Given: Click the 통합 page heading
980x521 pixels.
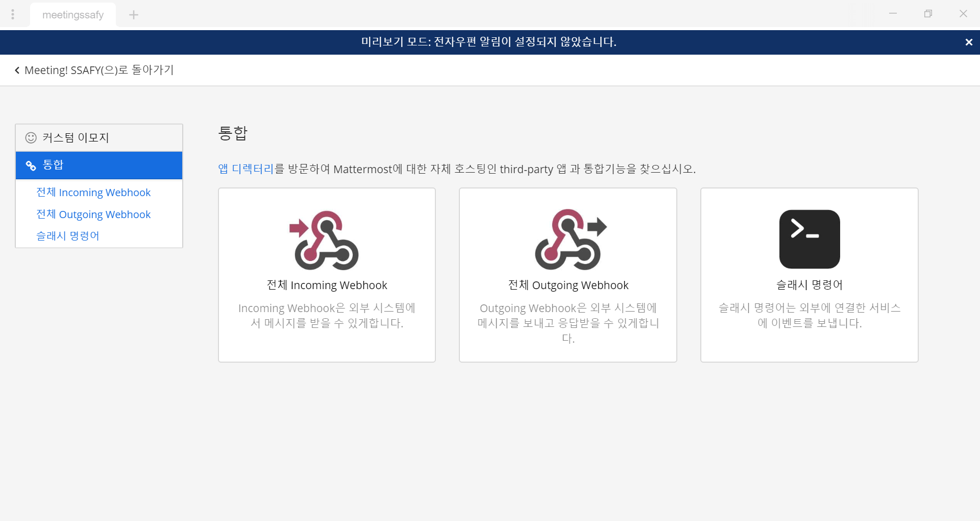Looking at the screenshot, I should point(233,133).
